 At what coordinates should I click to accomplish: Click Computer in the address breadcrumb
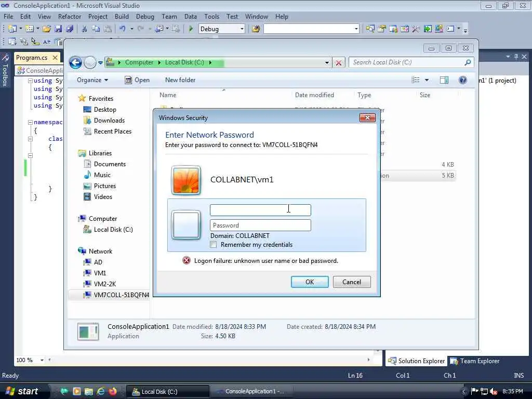tap(139, 62)
